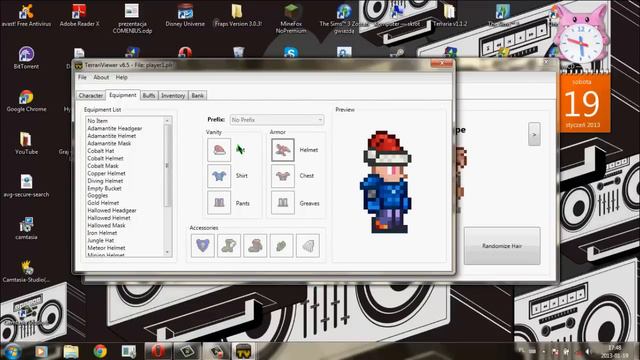Image resolution: width=640 pixels, height=360 pixels.
Task: Select the second accessory slot with boots
Action: tap(229, 246)
